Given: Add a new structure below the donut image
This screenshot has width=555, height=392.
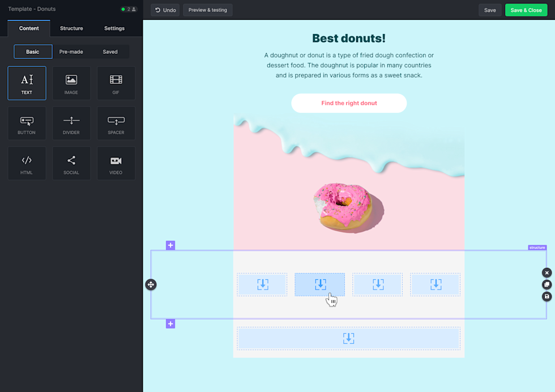Looking at the screenshot, I should click(170, 245).
